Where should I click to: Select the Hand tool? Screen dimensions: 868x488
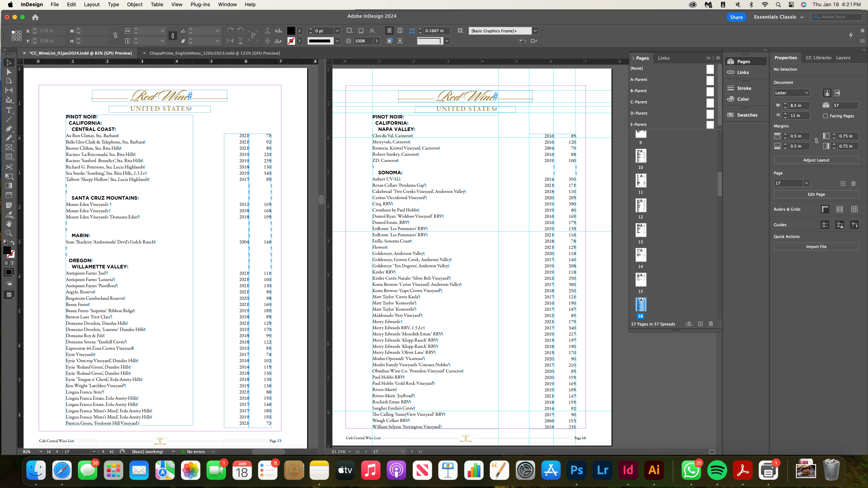(9, 224)
